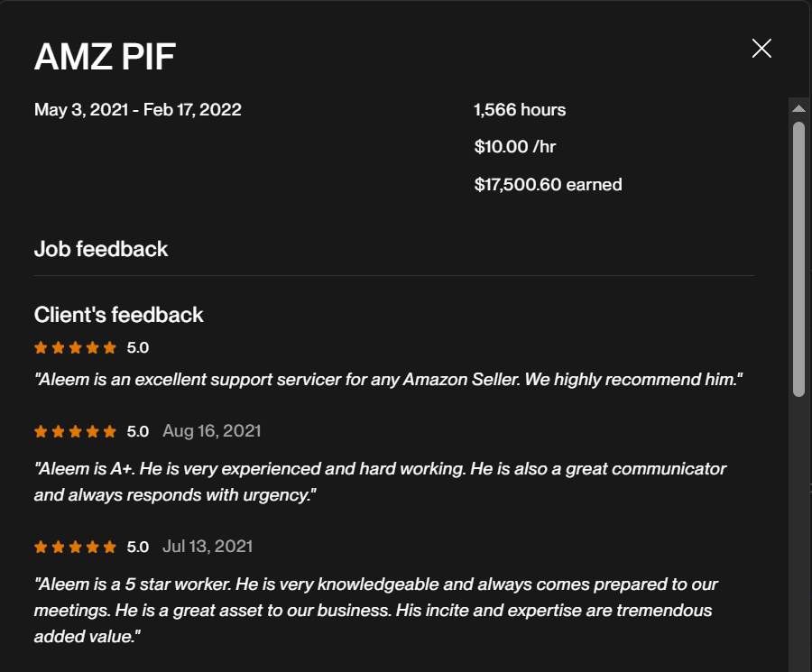
Task: Click the Jul 13, 2021 review date
Action: [208, 547]
